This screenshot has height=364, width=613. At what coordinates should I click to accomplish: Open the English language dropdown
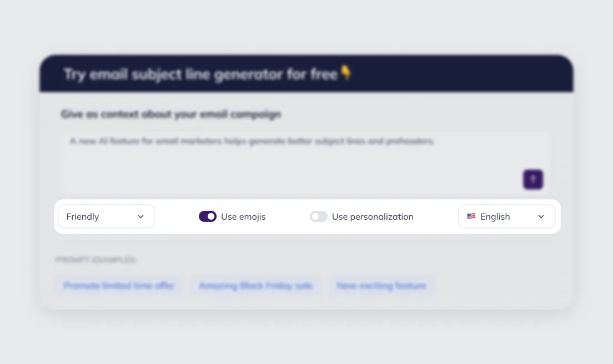(x=506, y=216)
